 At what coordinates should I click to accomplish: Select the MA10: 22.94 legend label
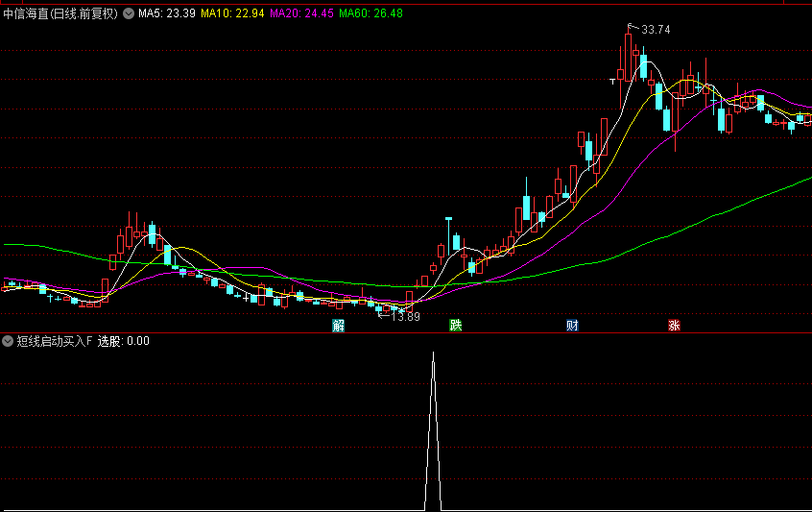232,13
